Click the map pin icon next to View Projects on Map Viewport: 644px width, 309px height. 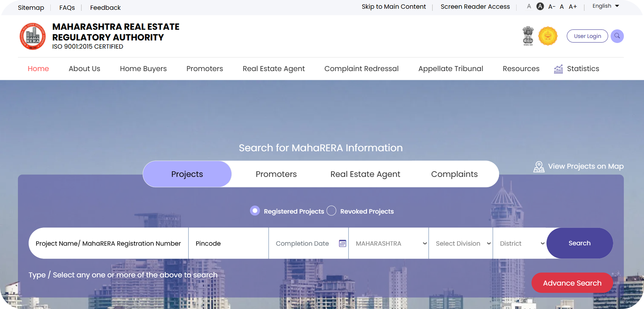[538, 166]
